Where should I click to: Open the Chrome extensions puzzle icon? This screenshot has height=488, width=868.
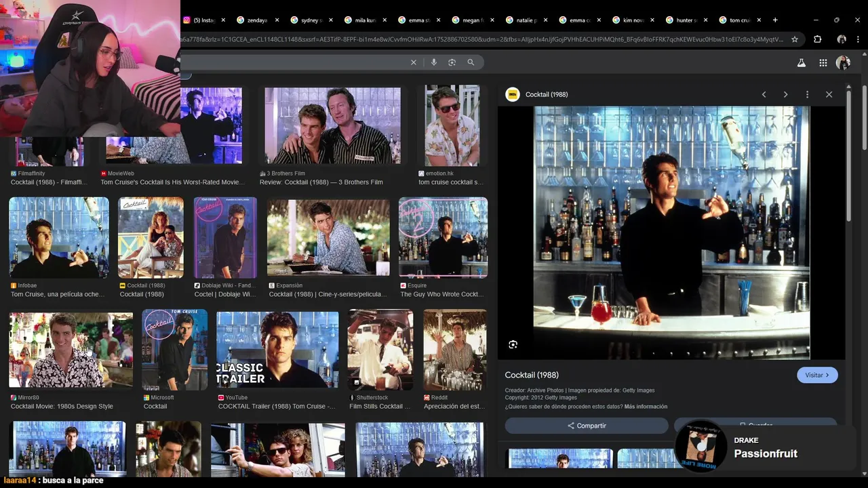(x=817, y=39)
